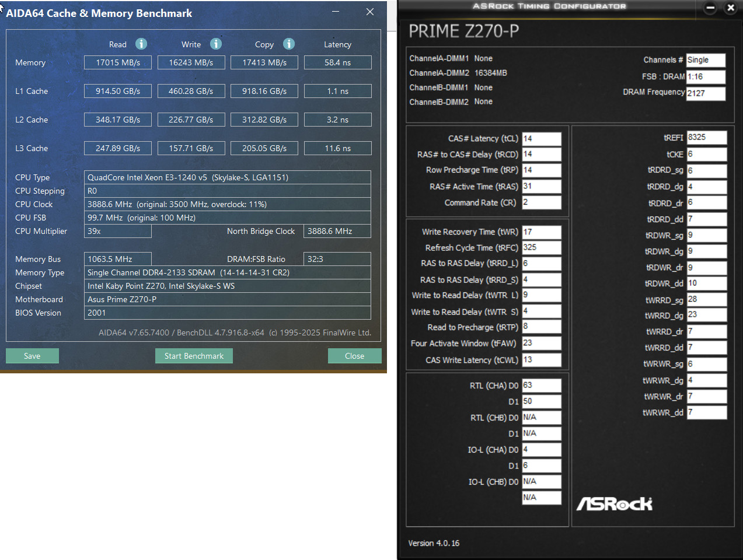Click the Chipset field Intel Kaby Point Z270
This screenshot has width=743, height=560.
(x=228, y=286)
